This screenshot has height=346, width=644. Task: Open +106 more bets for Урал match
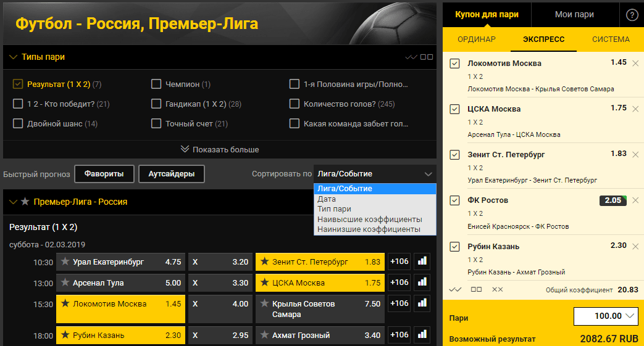tap(399, 262)
